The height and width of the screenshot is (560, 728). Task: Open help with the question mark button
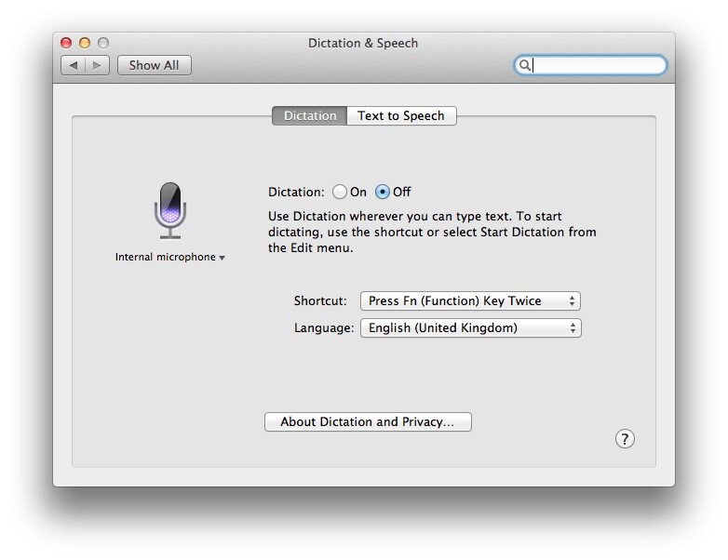[625, 438]
